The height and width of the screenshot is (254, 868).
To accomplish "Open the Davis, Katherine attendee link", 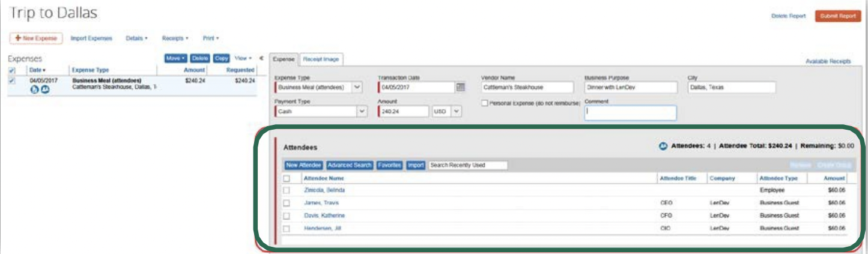I will click(324, 216).
